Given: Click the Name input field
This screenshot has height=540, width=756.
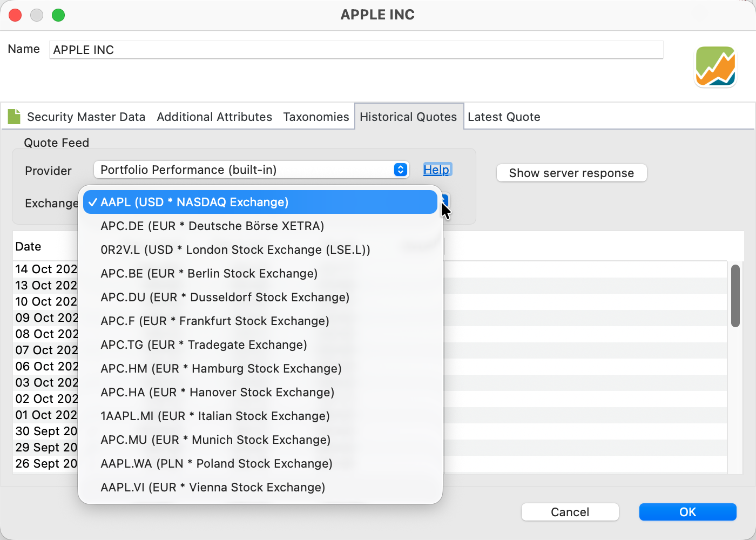Looking at the screenshot, I should 355,50.
